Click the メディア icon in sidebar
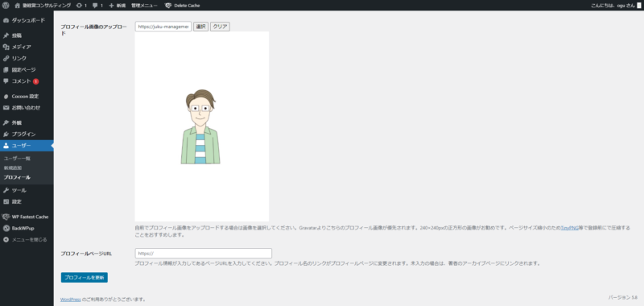This screenshot has height=306, width=644. [x=6, y=47]
